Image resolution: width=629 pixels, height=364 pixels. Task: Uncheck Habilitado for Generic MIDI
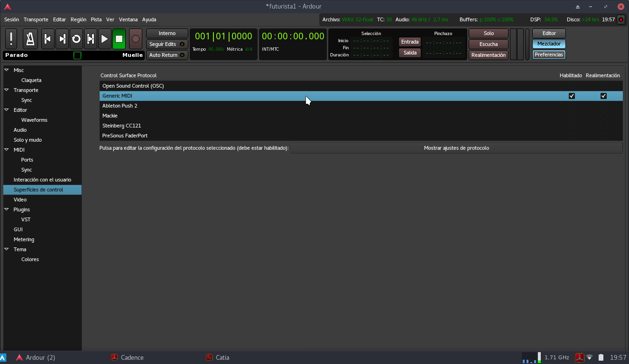[572, 96]
